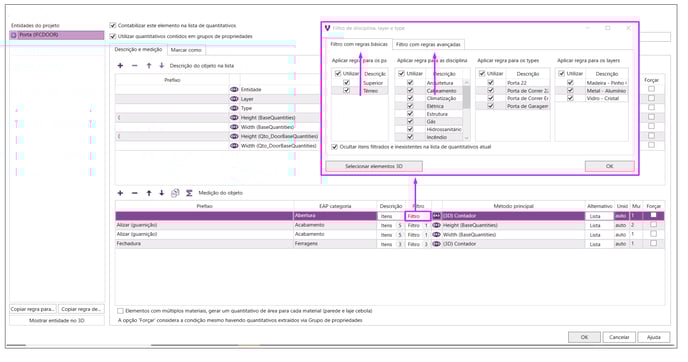688x362 pixels.
Task: Switch to 'Descrição e medição' tab
Action: pyautogui.click(x=138, y=50)
